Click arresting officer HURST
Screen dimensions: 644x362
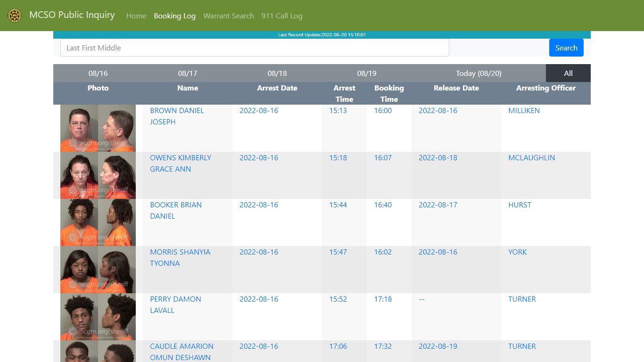coord(520,205)
